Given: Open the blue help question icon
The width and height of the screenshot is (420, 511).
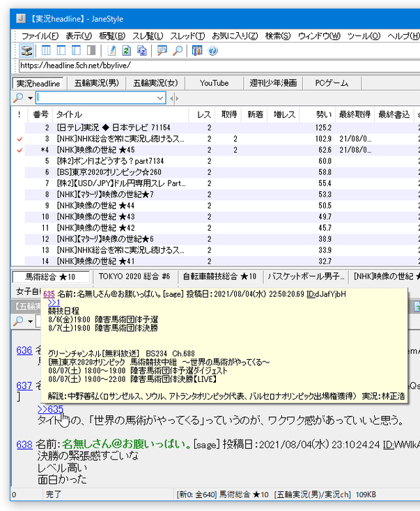Looking at the screenshot, I should (x=212, y=50).
